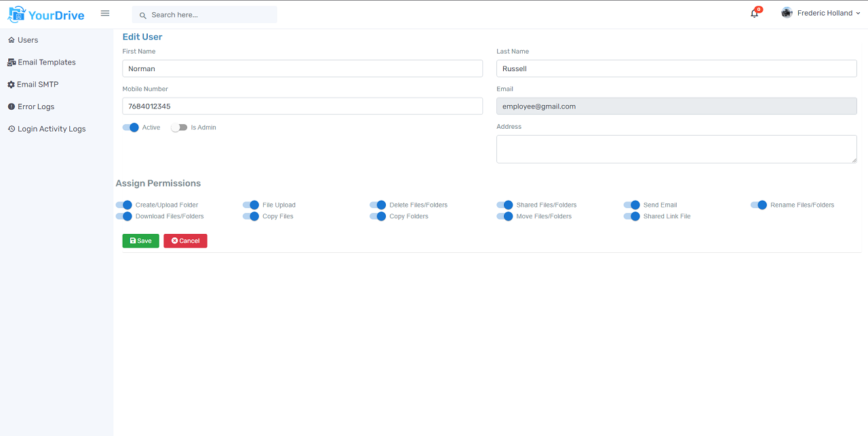Click the green Save button
Screen dimensions: 868x436
pyautogui.click(x=141, y=241)
